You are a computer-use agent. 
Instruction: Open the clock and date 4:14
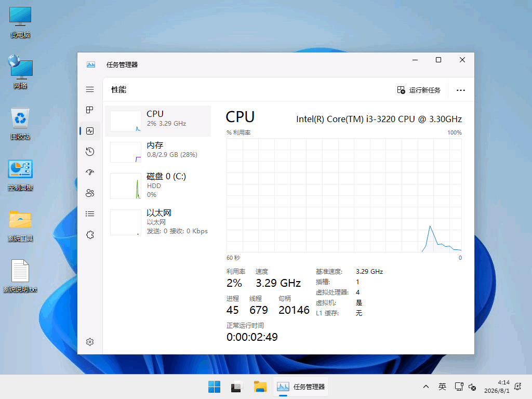(x=497, y=387)
